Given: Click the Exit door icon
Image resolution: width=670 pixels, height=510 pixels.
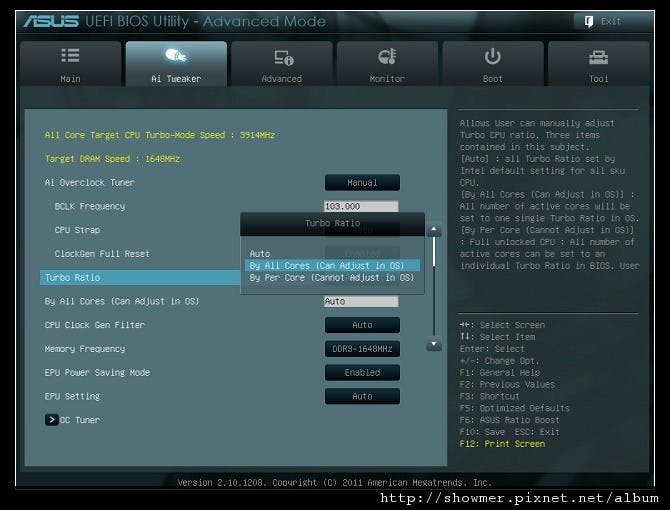Looking at the screenshot, I should pos(589,21).
